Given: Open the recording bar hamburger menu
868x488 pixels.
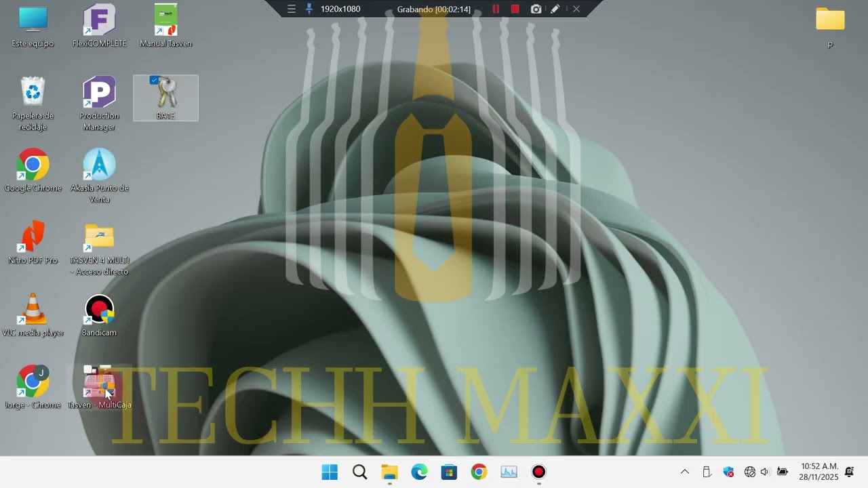Looking at the screenshot, I should click(292, 9).
